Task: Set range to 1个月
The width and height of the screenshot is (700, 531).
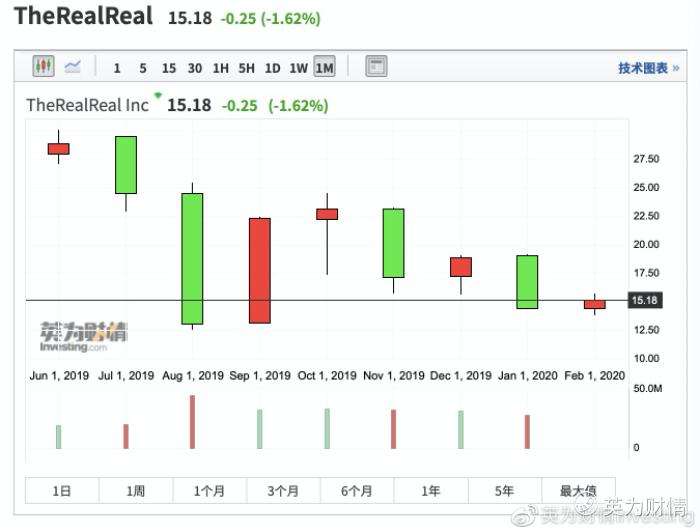Action: pos(209,491)
